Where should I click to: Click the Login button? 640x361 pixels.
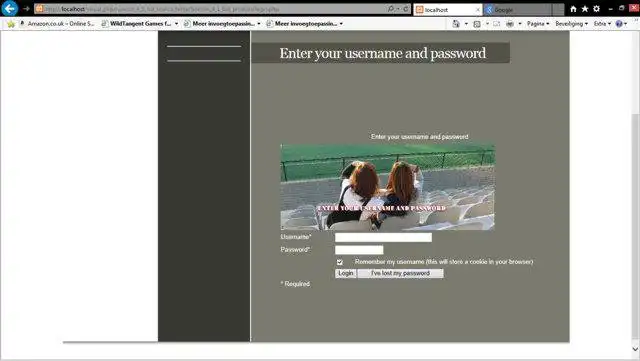click(346, 273)
